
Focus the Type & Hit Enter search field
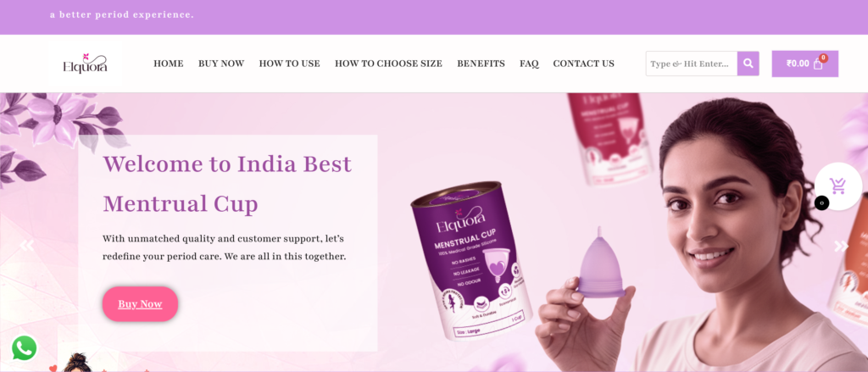(692, 64)
